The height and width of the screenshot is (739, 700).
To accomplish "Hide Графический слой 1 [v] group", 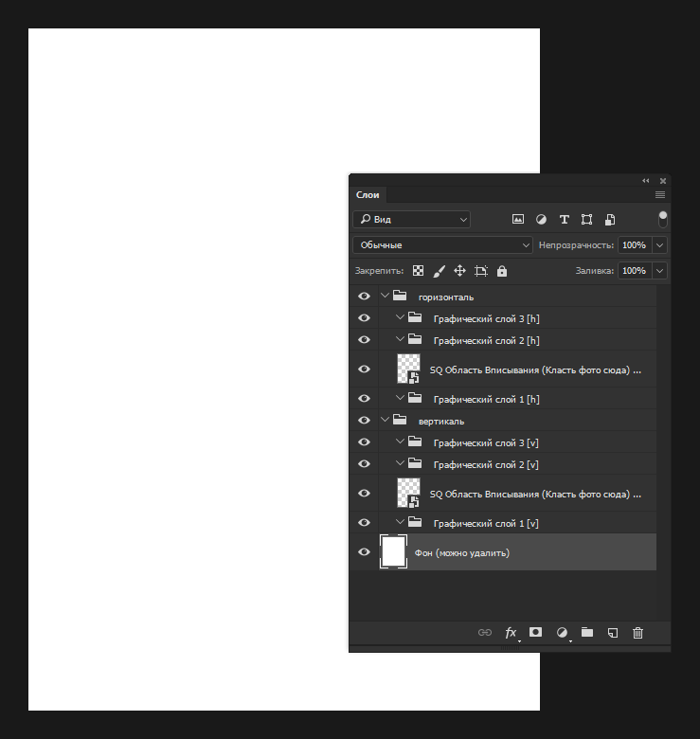I will [364, 523].
